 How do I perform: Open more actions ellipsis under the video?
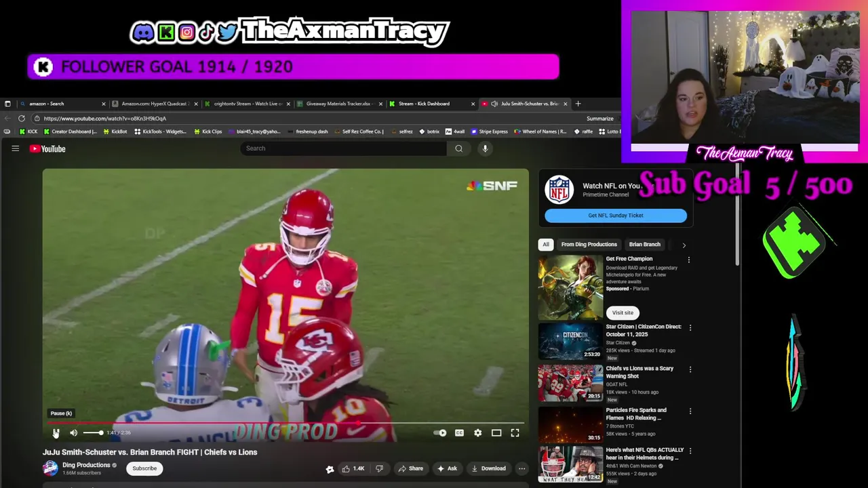pos(521,468)
